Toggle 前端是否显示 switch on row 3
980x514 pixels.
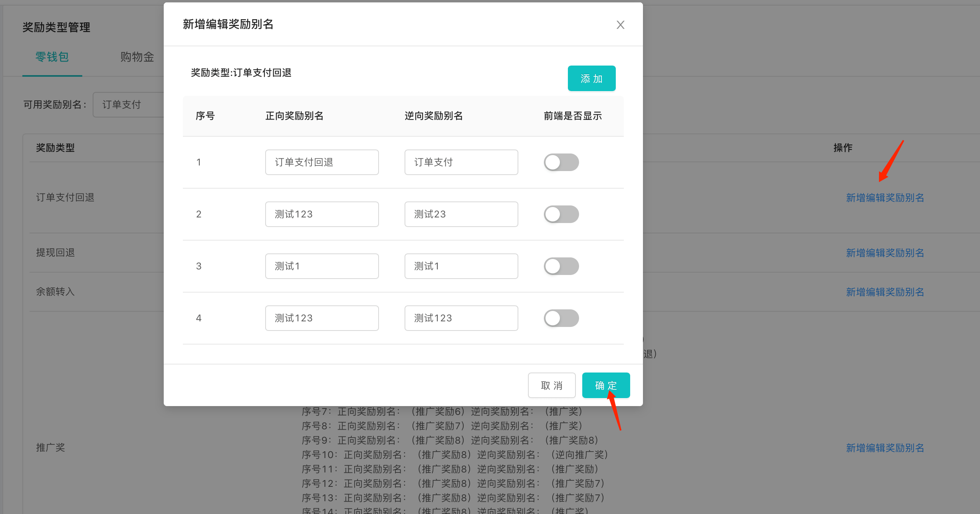pyautogui.click(x=561, y=266)
